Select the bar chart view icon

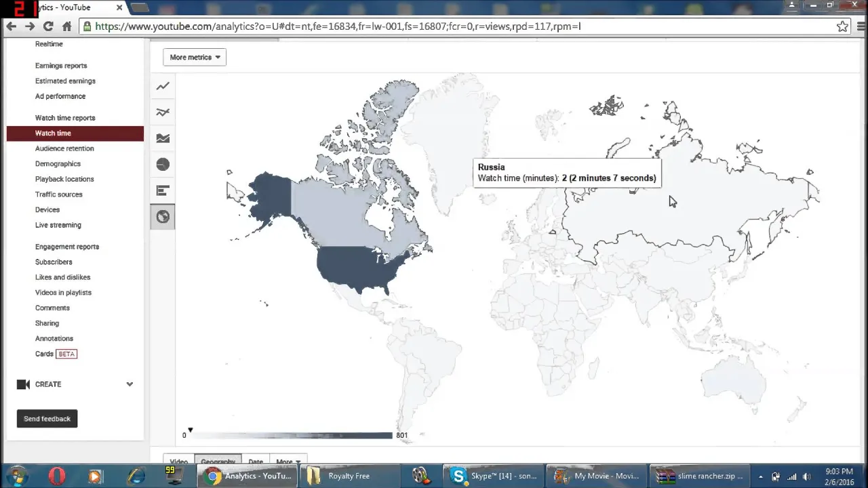click(x=163, y=190)
